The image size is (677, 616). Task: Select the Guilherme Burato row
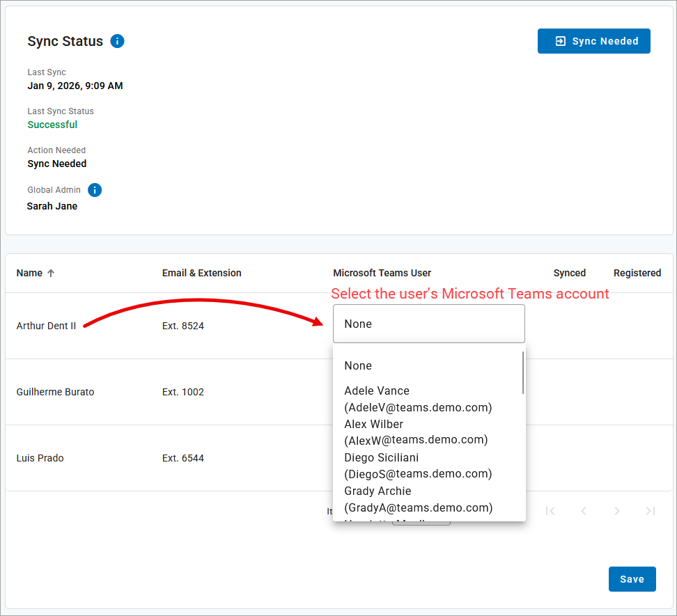55,392
